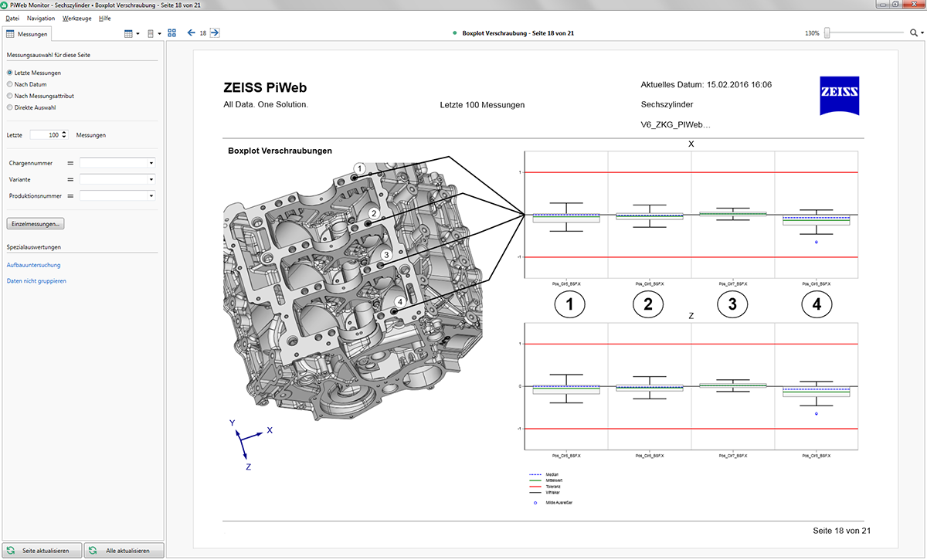This screenshot has height=560, width=927.
Task: Open the page overview grid icon
Action: tap(171, 33)
